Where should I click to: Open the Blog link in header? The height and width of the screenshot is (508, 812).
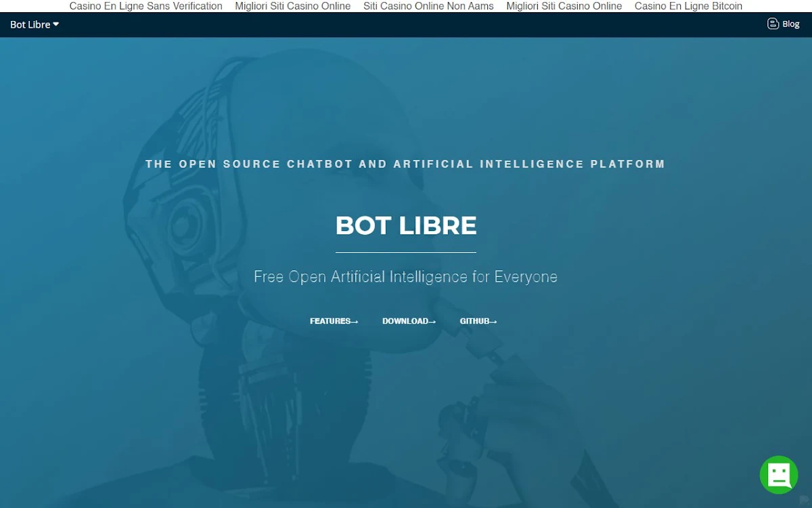pos(790,24)
